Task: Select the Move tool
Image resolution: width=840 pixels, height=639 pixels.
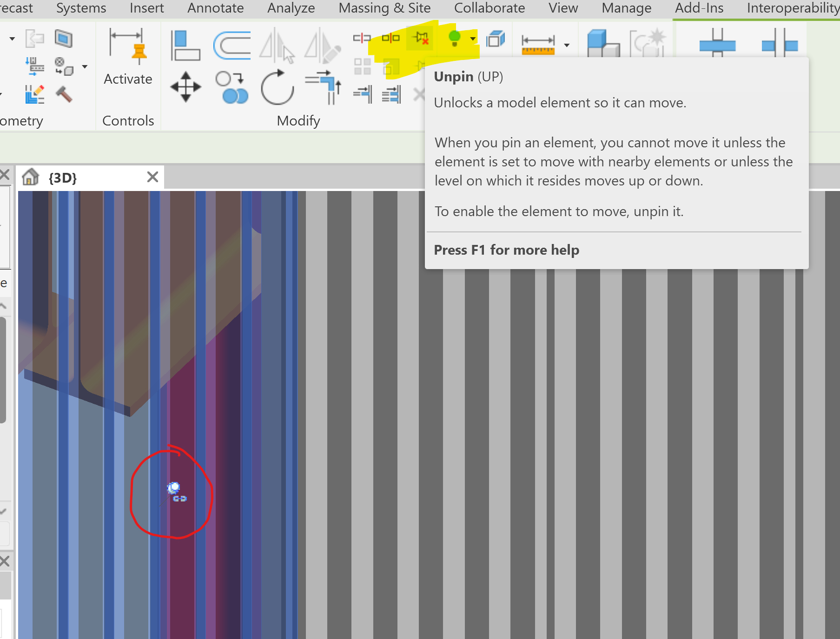Action: point(185,86)
